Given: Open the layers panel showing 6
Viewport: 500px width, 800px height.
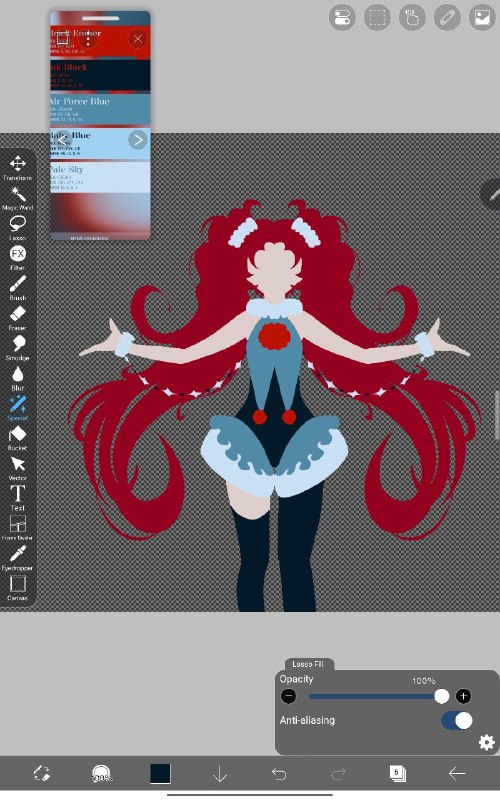Looking at the screenshot, I should click(397, 773).
